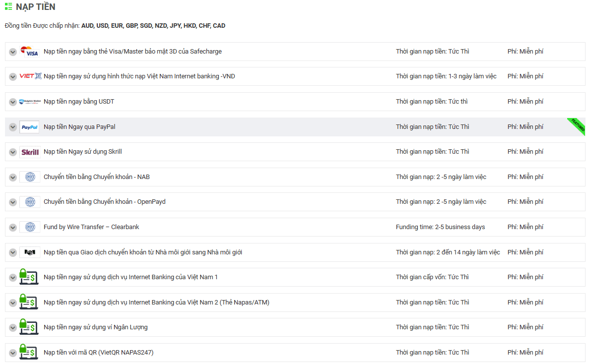Expand the OpenPayd bank transfer row
The height and width of the screenshot is (364, 589).
click(13, 202)
